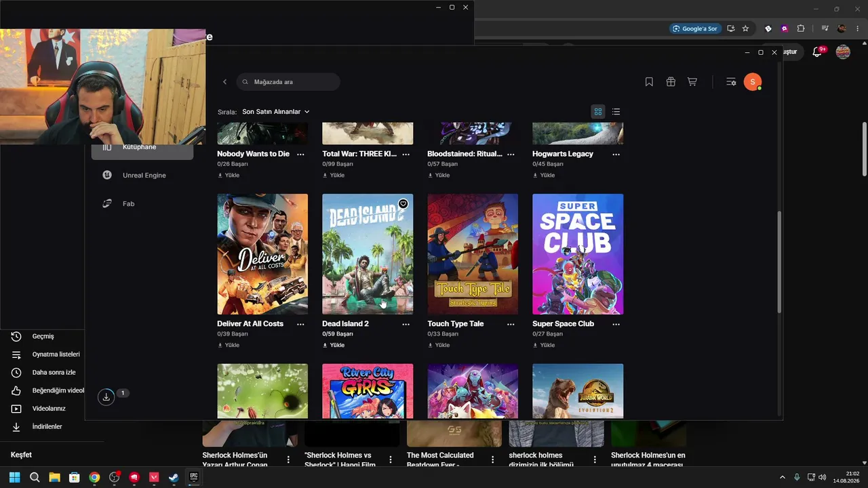The image size is (868, 488).
Task: Favorite Dead Island 2 with heart icon
Action: point(403,204)
